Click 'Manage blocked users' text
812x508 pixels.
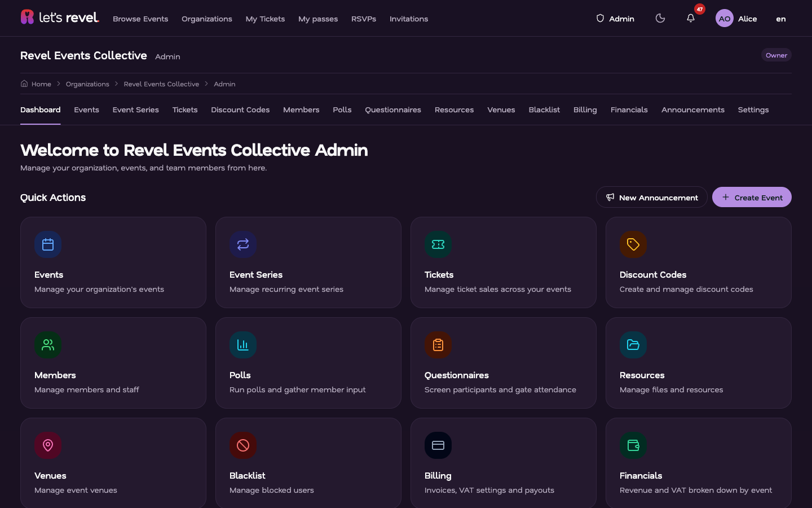coord(272,490)
